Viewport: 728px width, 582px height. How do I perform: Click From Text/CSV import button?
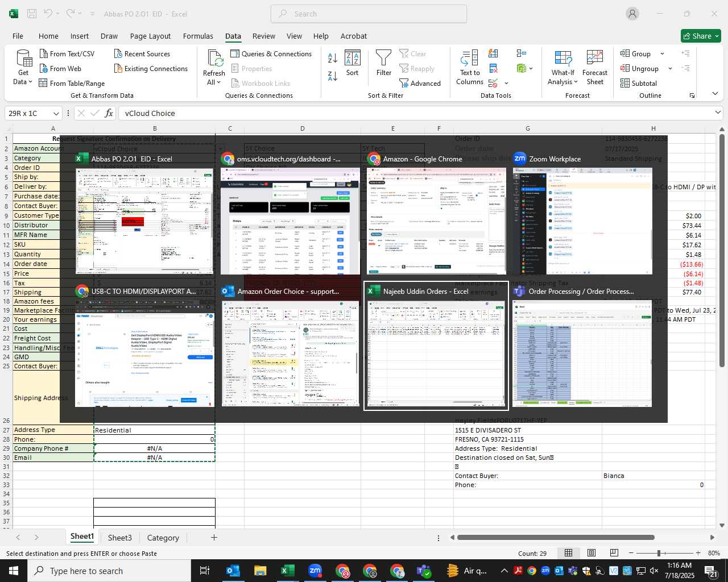pos(67,53)
